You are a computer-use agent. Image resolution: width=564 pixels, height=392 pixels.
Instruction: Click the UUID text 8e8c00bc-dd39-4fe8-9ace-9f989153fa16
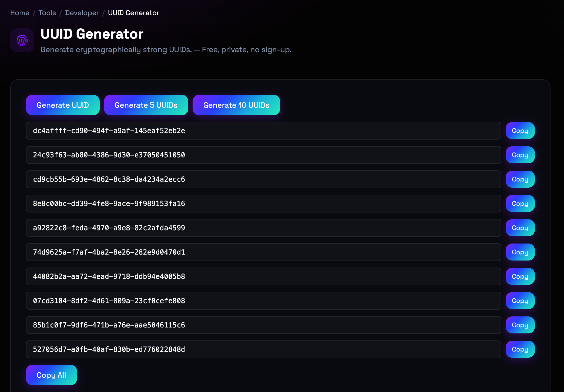pyautogui.click(x=109, y=204)
